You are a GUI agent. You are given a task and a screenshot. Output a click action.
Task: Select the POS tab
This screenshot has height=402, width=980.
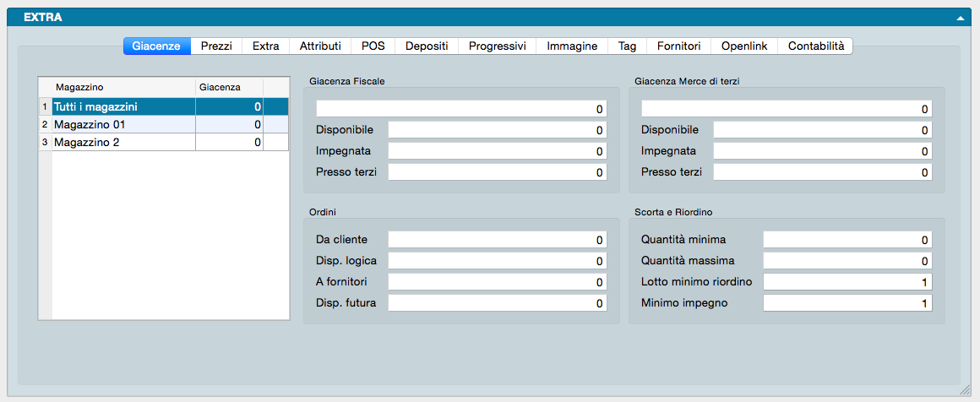click(373, 46)
